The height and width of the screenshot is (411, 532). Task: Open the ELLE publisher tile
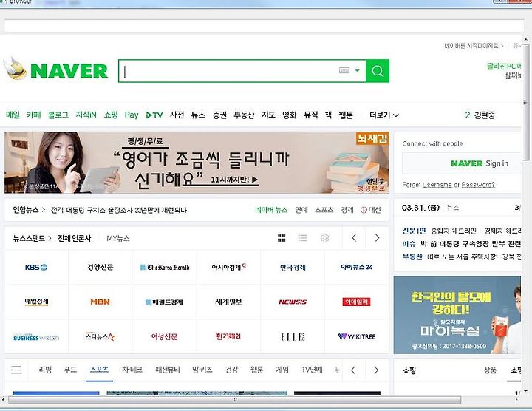click(293, 336)
